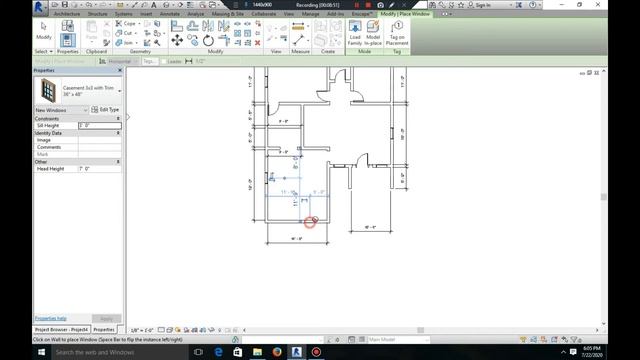This screenshot has width=640, height=360.
Task: Switch to Project Browser - Project4 tab
Action: (x=61, y=329)
